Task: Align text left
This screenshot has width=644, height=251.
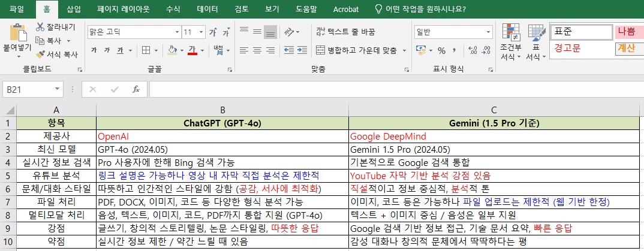Action: click(244, 50)
